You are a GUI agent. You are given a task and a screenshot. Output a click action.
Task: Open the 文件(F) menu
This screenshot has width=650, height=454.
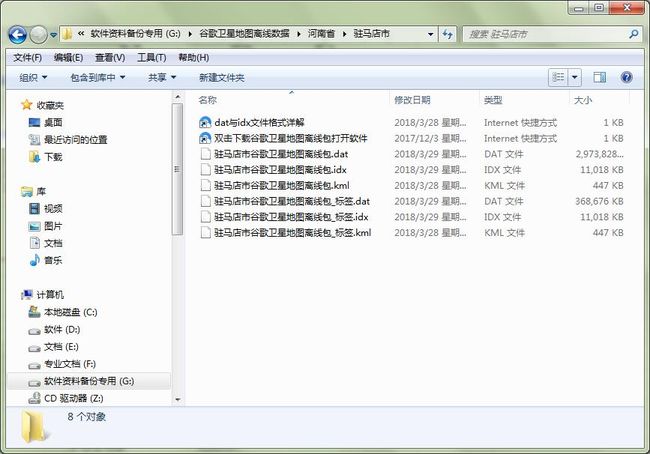click(27, 58)
